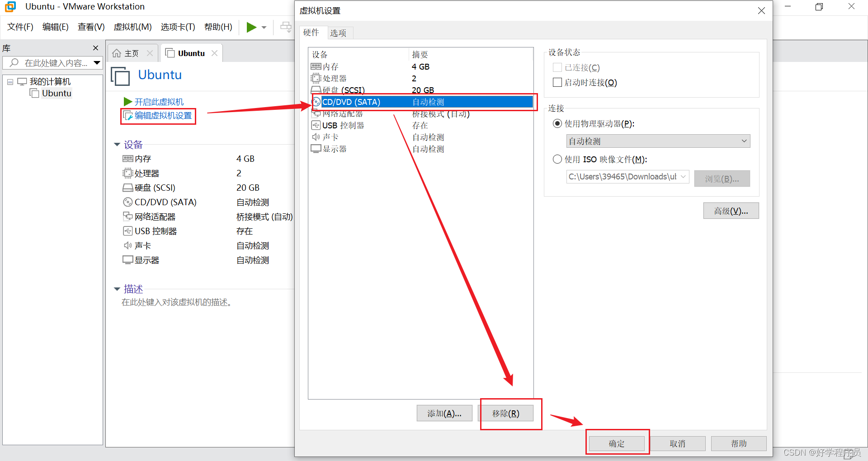Click 声卡 sound icon in main window
The image size is (868, 461).
coord(128,245)
